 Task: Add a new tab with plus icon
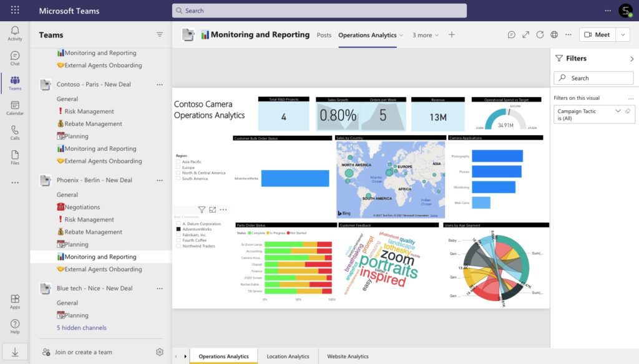[x=452, y=35]
